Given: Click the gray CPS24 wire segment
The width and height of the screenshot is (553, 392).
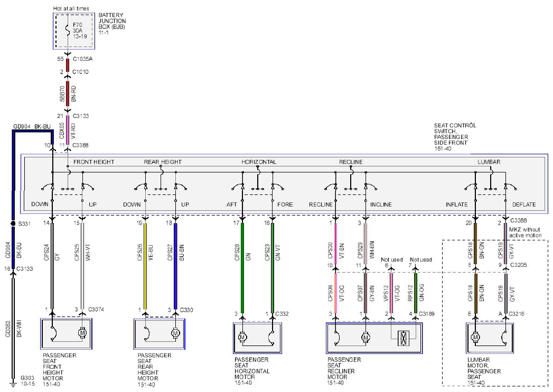Looking at the screenshot, I should pos(52,266).
